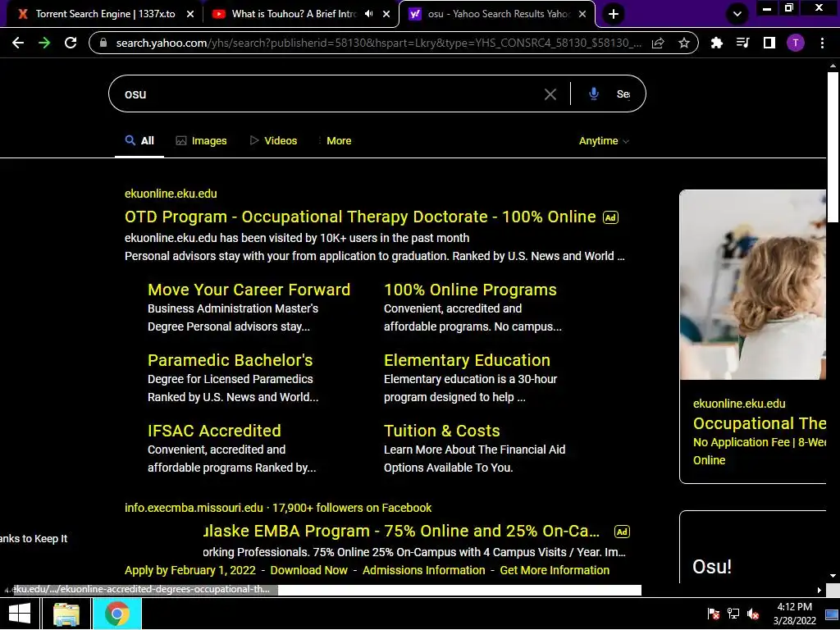Open sidebar Occupational Therapy ad title
The height and width of the screenshot is (630, 840).
(x=760, y=423)
